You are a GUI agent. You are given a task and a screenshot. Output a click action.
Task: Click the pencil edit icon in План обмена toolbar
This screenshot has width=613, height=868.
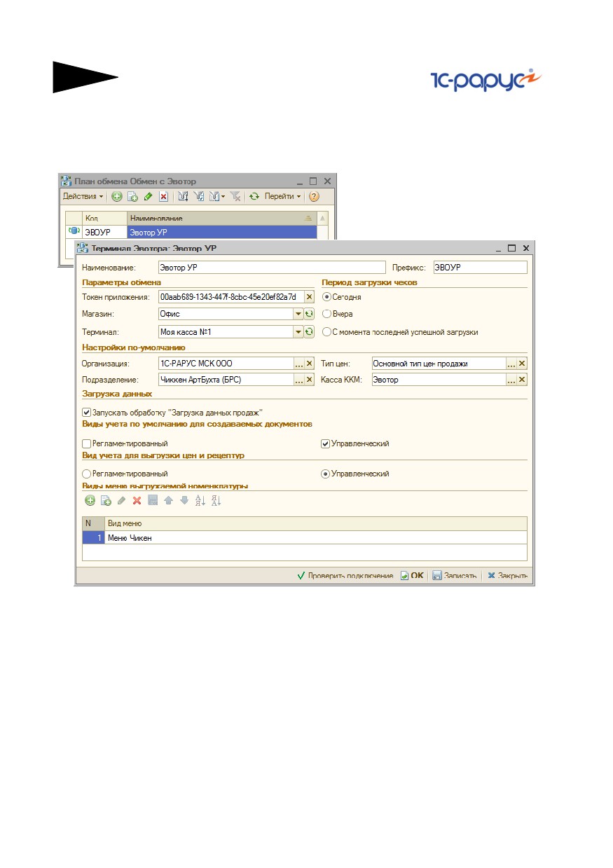point(148,197)
